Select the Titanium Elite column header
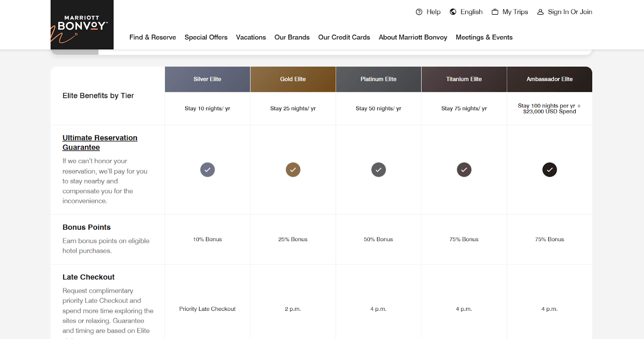The width and height of the screenshot is (644, 339). (464, 79)
